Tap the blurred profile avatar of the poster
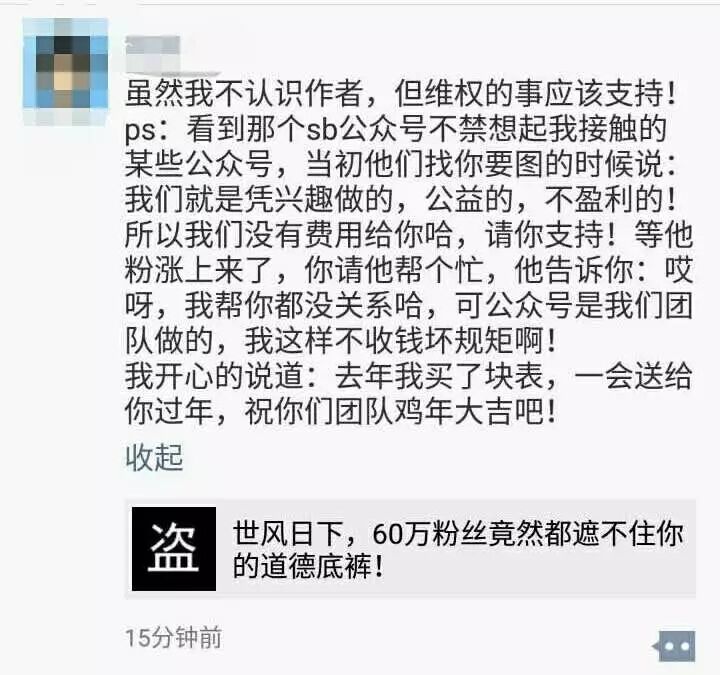This screenshot has width=720, height=675. coord(66,71)
